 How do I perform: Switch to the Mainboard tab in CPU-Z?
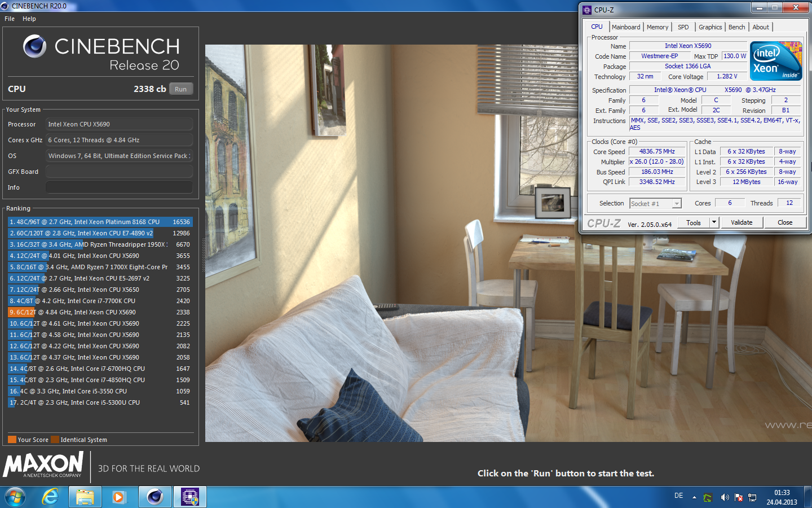coord(626,27)
